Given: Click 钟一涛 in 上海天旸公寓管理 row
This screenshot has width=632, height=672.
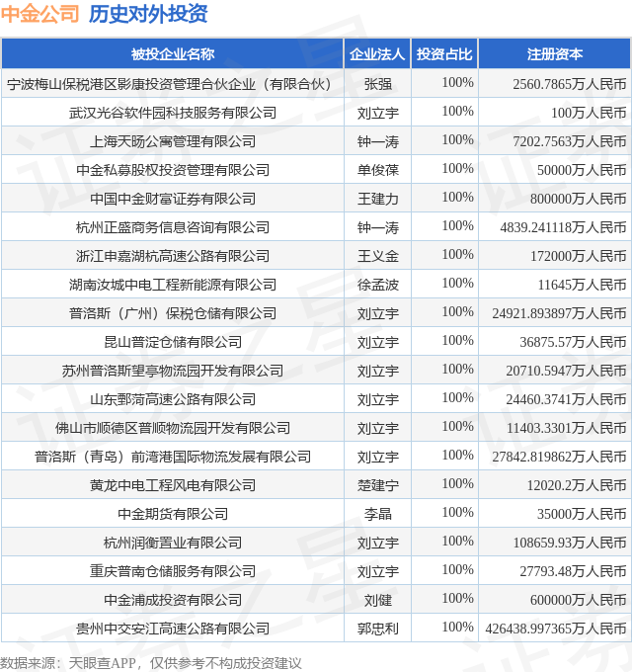Looking at the screenshot, I should tap(377, 141).
